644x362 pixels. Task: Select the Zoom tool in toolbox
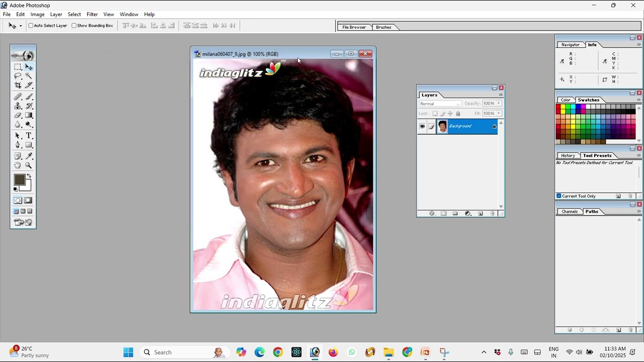tap(29, 165)
